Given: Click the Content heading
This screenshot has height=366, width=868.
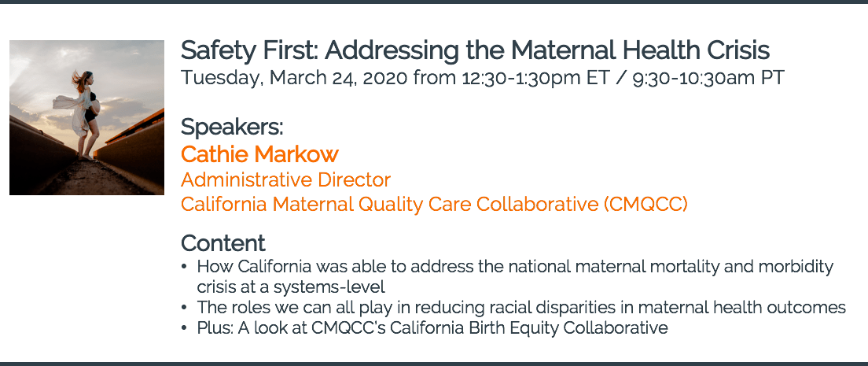Looking at the screenshot, I should (223, 243).
